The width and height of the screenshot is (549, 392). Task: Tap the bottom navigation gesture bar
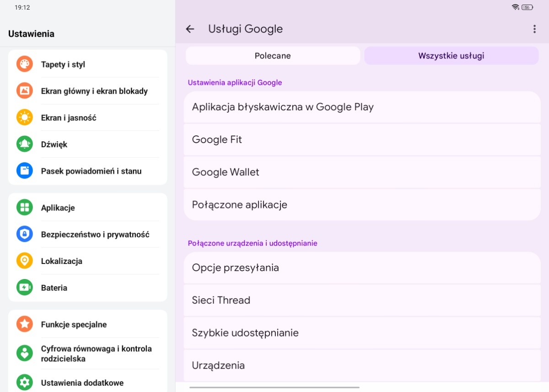tap(274, 387)
